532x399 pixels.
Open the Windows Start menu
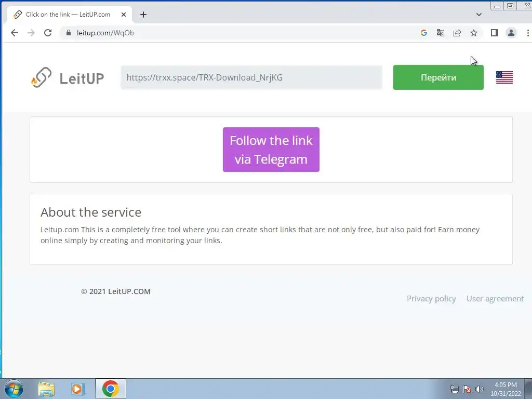14,389
